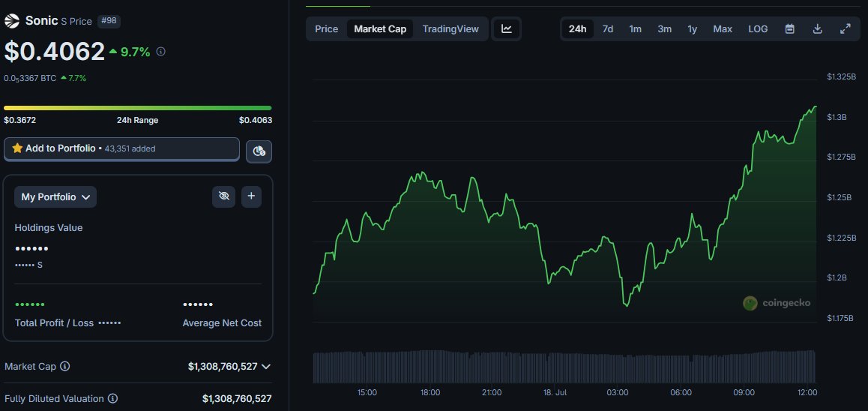Add a transaction with the plus icon
This screenshot has height=411, width=868.
[x=251, y=196]
